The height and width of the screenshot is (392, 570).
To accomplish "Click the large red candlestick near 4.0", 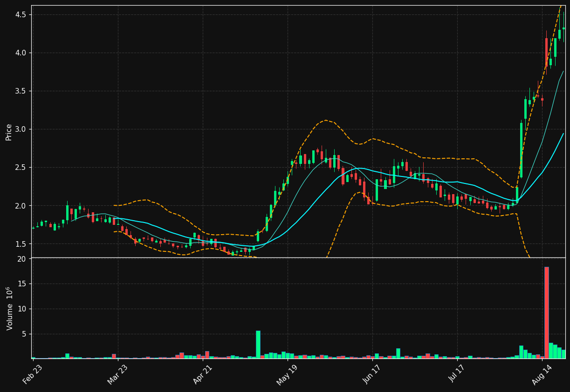I will [x=546, y=53].
